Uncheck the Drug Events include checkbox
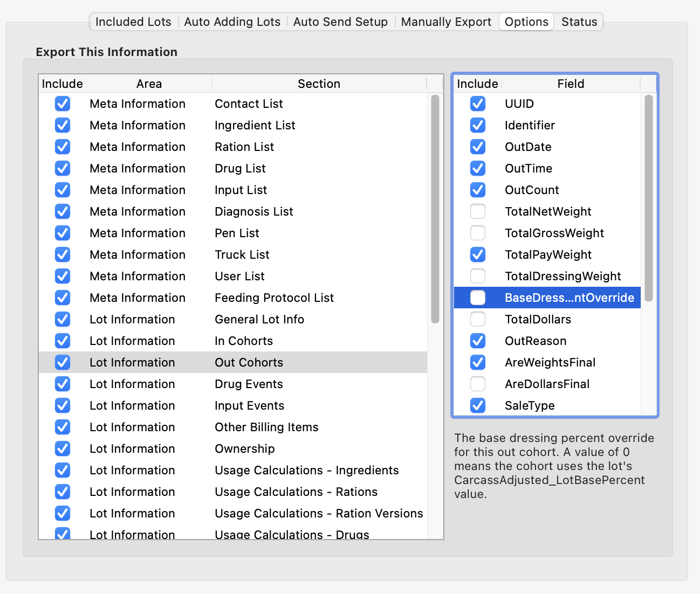Screen dimensions: 700x594 coord(63,384)
